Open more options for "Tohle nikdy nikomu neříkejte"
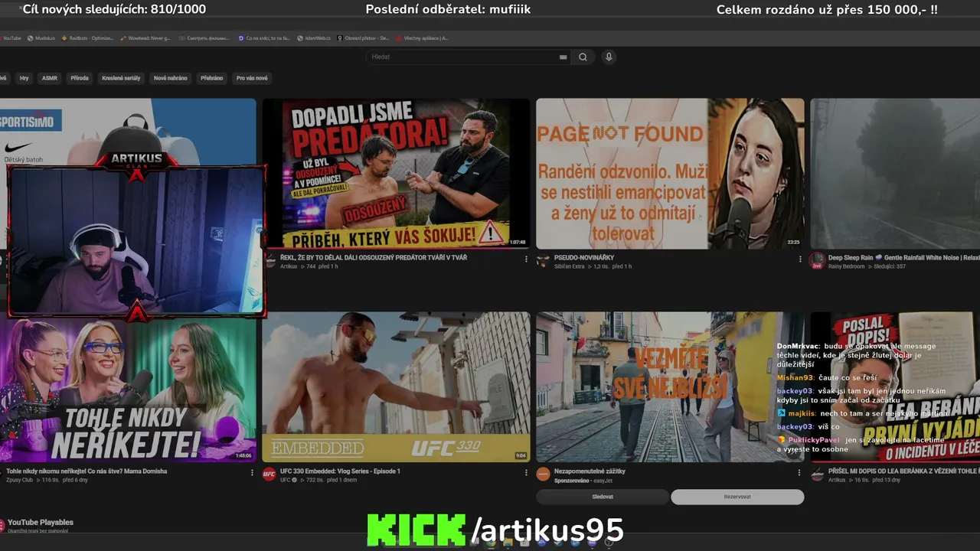The image size is (980, 551). point(252,473)
